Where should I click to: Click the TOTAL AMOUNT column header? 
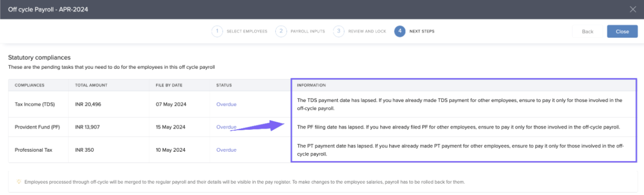click(91, 85)
